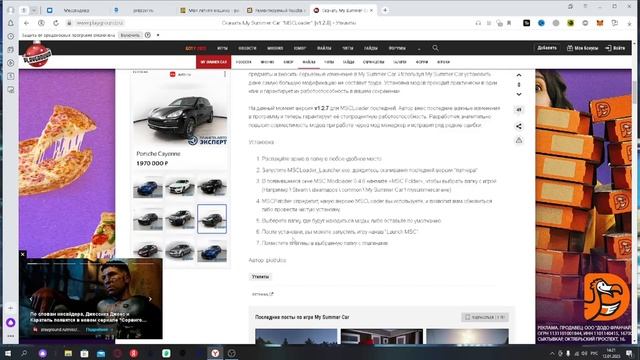
Task: Click the Dodo pizza boxes advertisement
Action: point(584,206)
